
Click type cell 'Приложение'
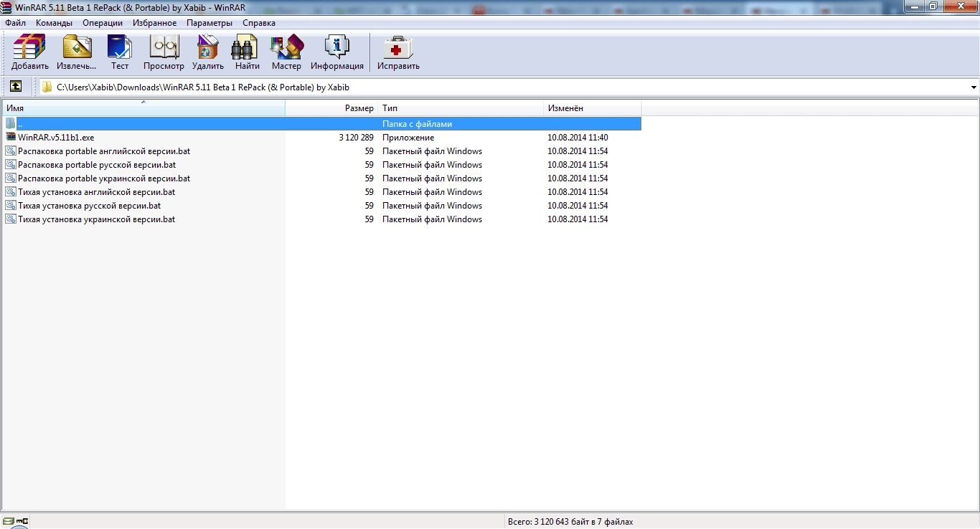pos(408,138)
